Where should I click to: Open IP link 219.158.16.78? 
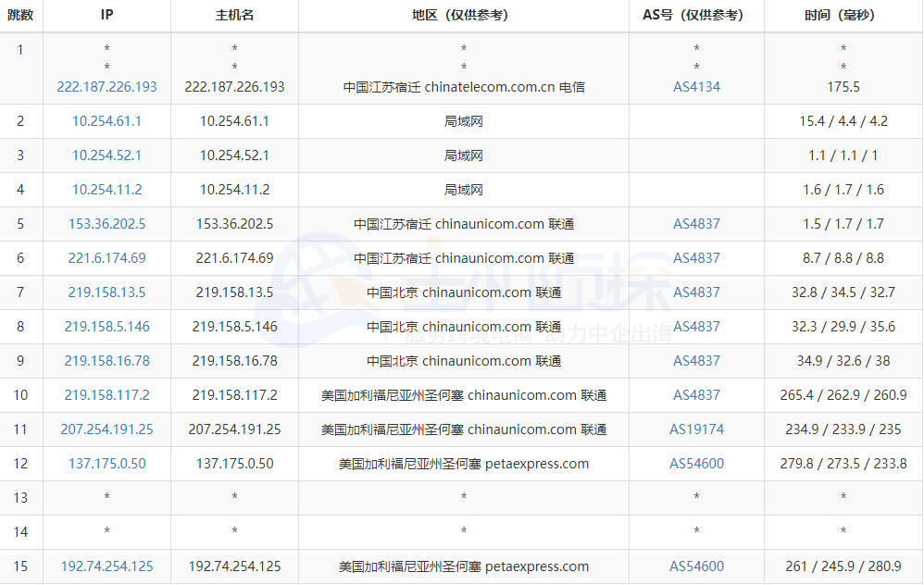pos(106,361)
